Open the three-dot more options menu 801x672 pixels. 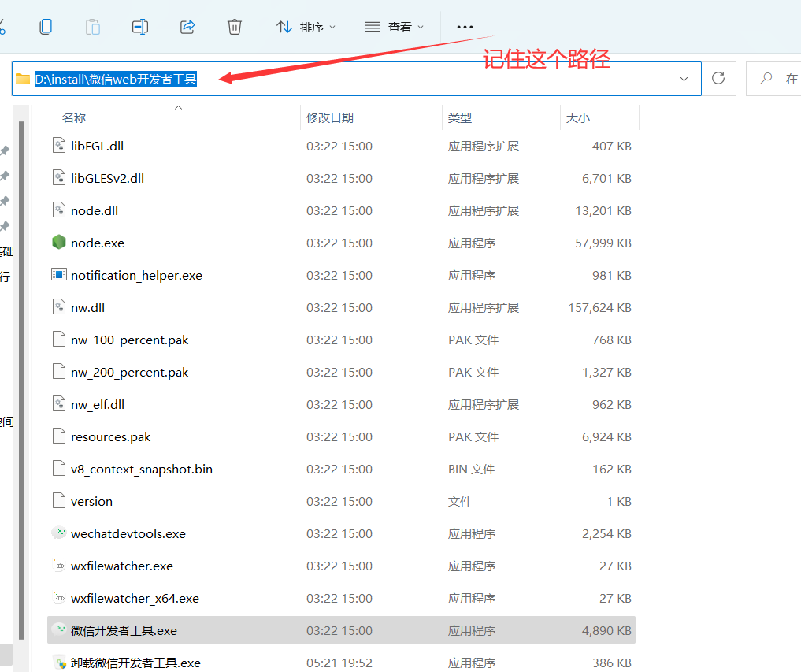pos(465,27)
